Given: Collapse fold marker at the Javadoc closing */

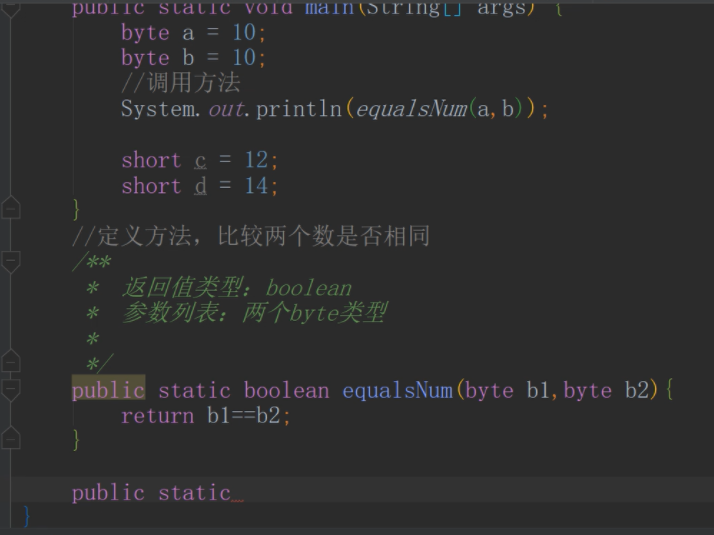Looking at the screenshot, I should pos(10,361).
